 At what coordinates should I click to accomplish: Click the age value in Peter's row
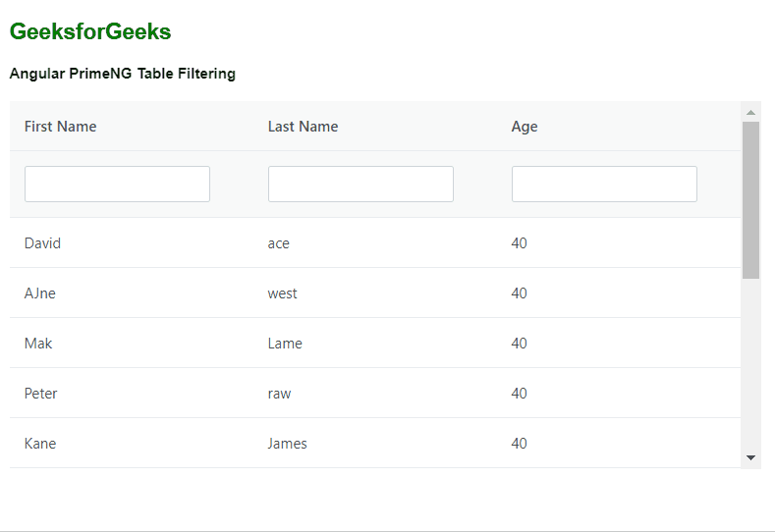coord(520,394)
